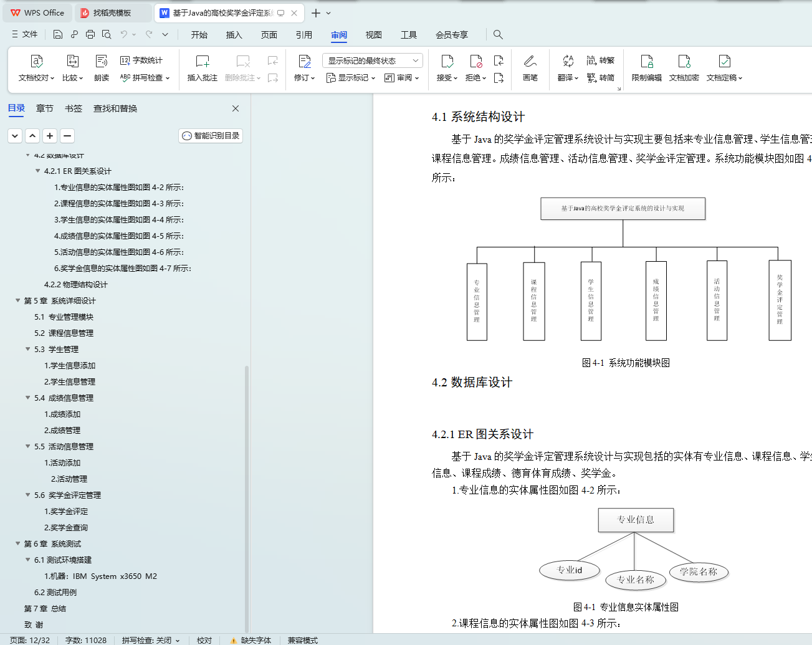Go to previous comment icon
This screenshot has width=812, height=645.
(x=273, y=60)
